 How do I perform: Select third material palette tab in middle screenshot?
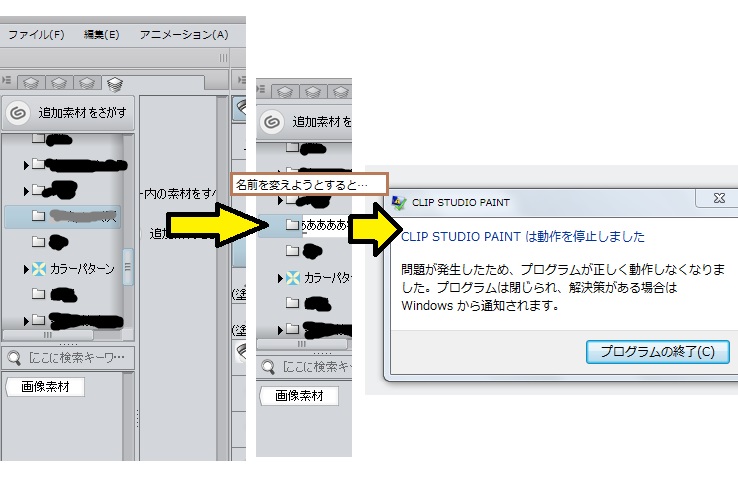tap(340, 92)
